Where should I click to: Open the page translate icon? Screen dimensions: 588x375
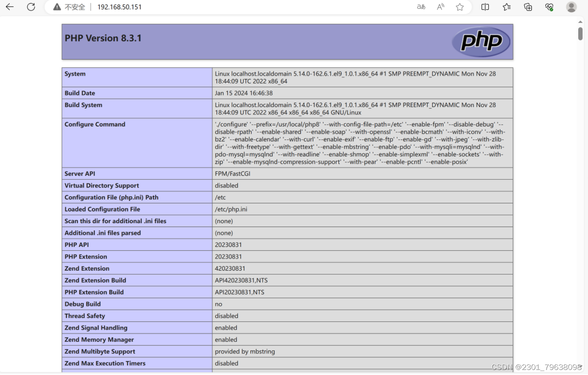(421, 7)
